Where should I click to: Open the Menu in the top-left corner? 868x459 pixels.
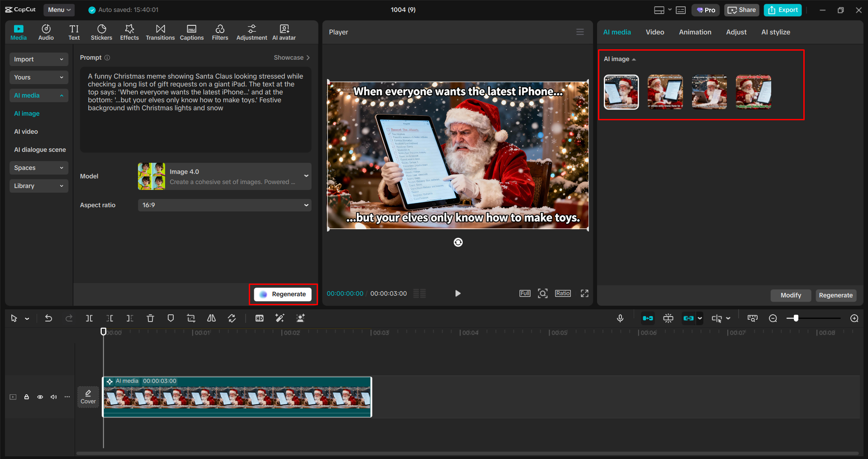[59, 9]
